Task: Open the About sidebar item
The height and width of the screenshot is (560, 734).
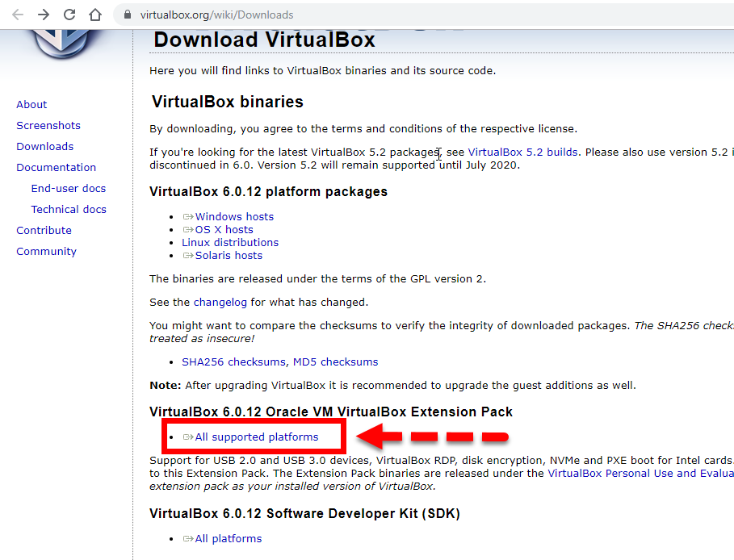Action: point(31,104)
